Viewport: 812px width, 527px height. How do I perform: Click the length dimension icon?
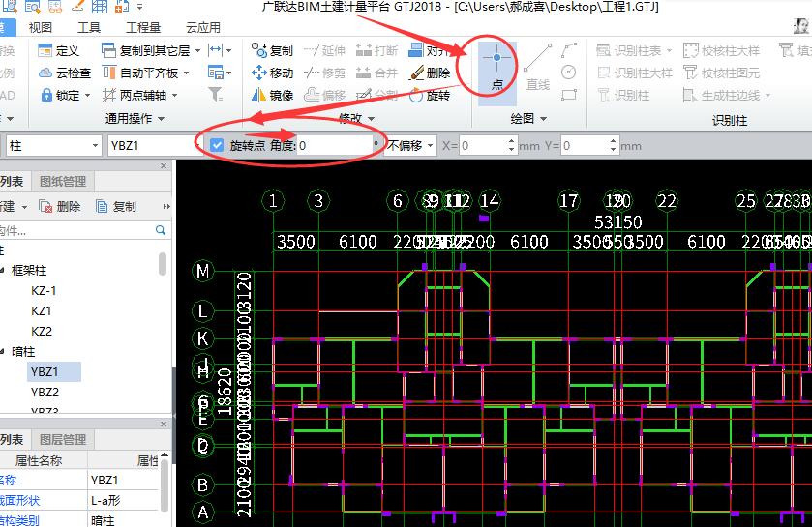[x=215, y=50]
